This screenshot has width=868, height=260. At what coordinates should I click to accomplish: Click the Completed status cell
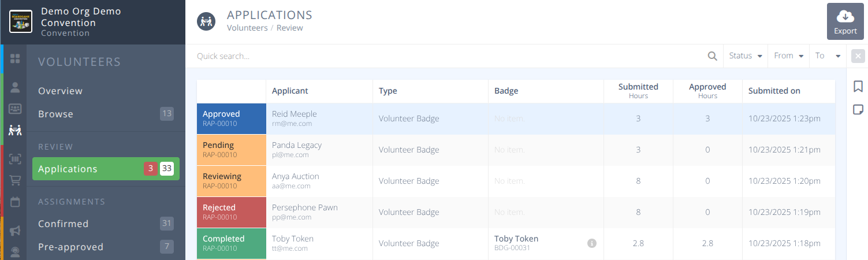232,244
